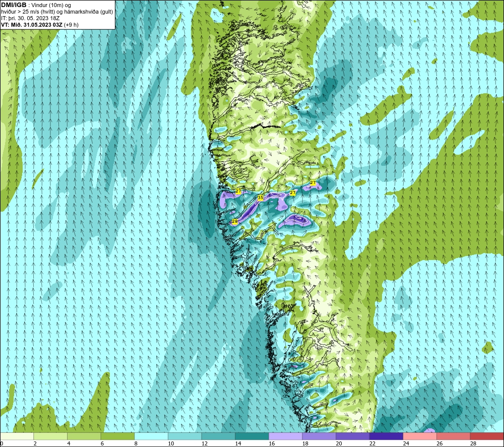
Task: Pick the purple 20–22 m/s colour segment
Action: click(353, 436)
